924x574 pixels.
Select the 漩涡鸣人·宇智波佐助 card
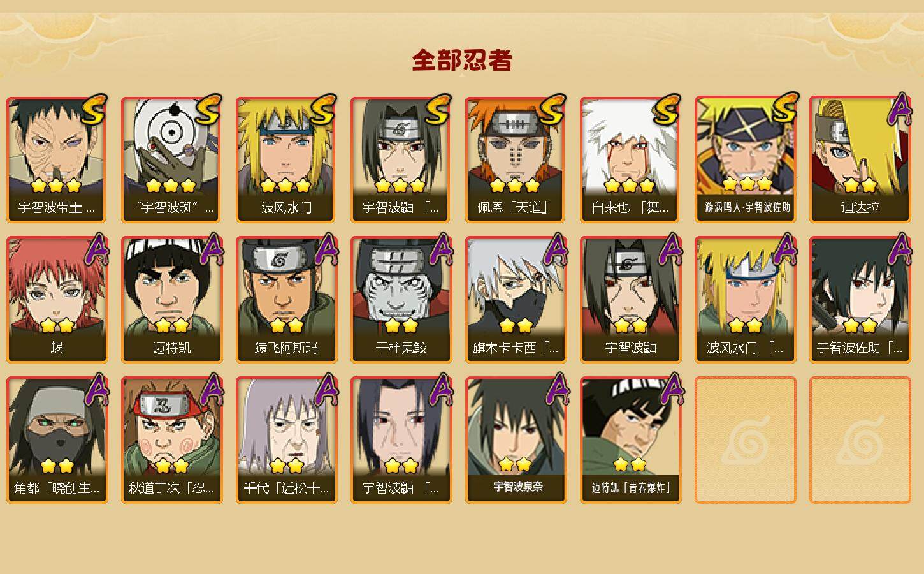tap(745, 159)
